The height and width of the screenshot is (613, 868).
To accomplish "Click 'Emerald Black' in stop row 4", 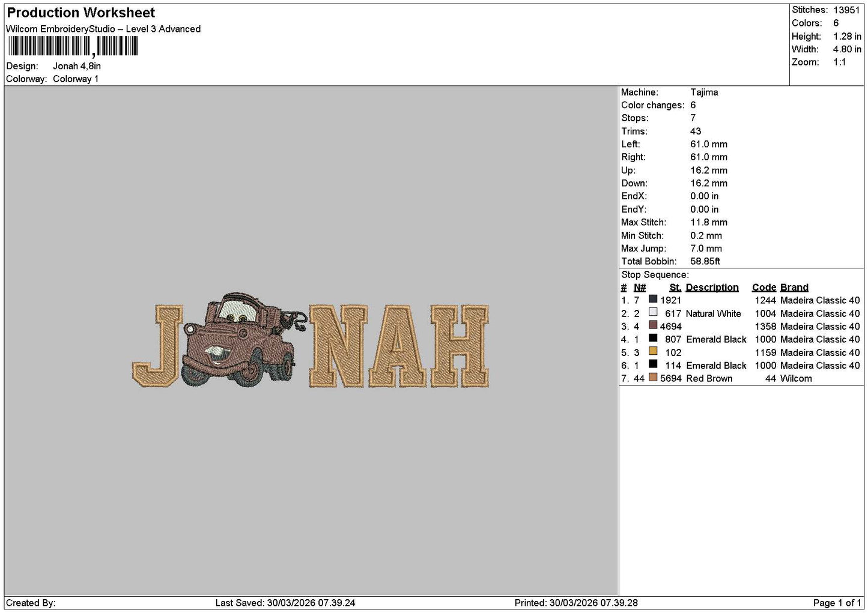I will tap(716, 339).
